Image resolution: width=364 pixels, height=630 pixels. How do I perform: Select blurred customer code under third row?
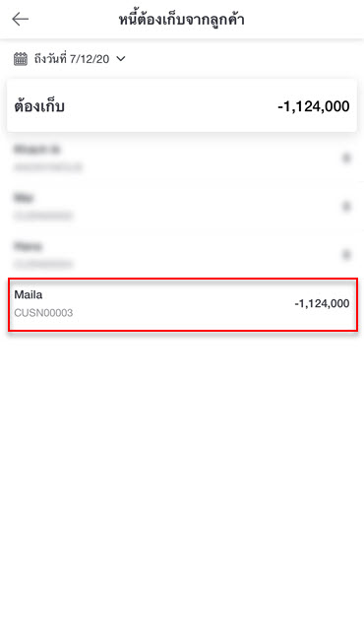pyautogui.click(x=43, y=264)
